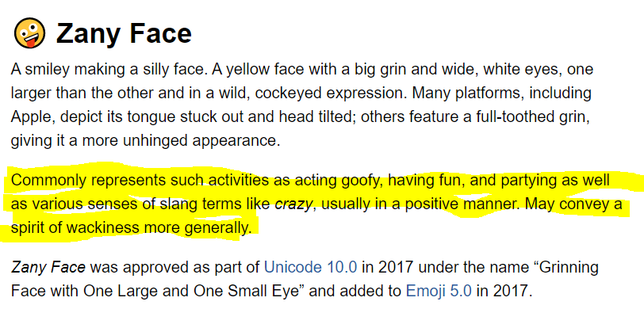Click the italic word "crazy"
This screenshot has width=644, height=309.
pos(293,204)
